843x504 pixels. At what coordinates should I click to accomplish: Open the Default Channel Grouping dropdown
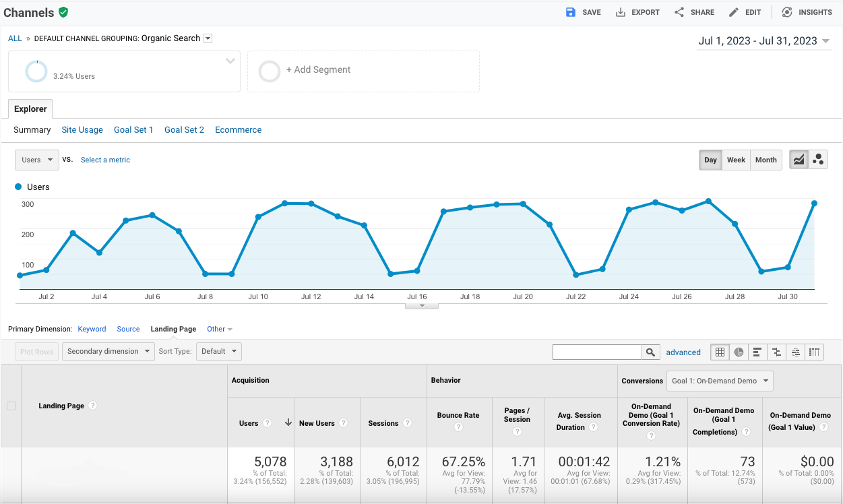[x=207, y=38]
